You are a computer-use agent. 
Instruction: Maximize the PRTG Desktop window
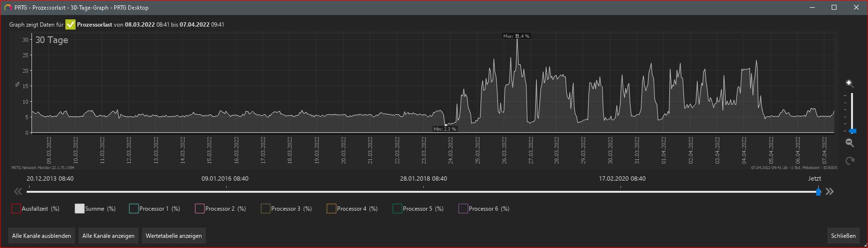[834, 7]
